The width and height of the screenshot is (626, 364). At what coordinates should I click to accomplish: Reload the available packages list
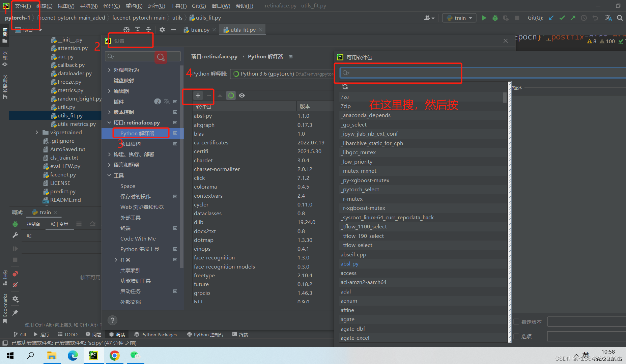click(345, 87)
